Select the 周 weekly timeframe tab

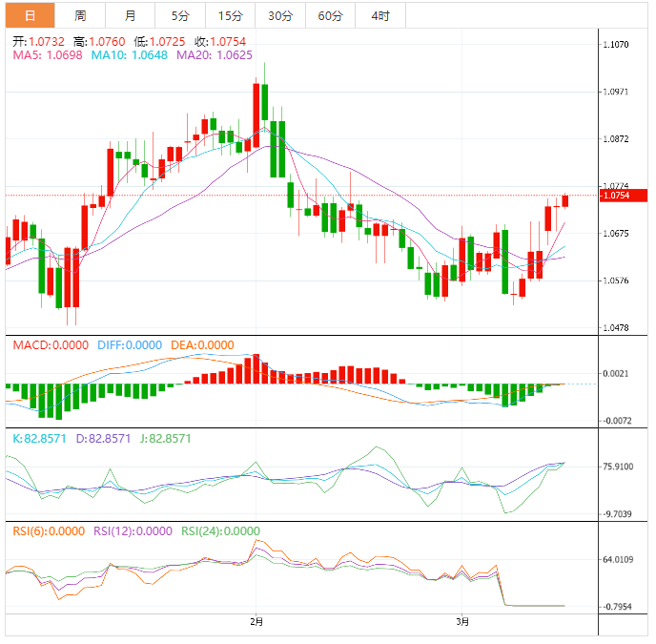[80, 15]
